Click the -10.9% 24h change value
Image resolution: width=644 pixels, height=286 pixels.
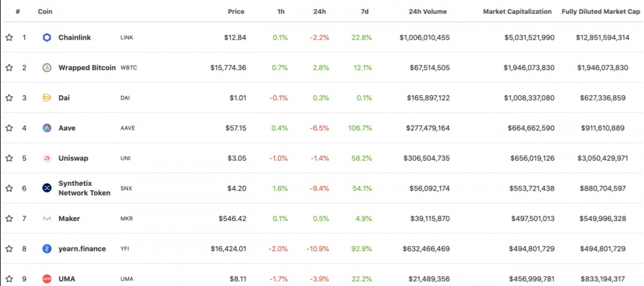318,248
